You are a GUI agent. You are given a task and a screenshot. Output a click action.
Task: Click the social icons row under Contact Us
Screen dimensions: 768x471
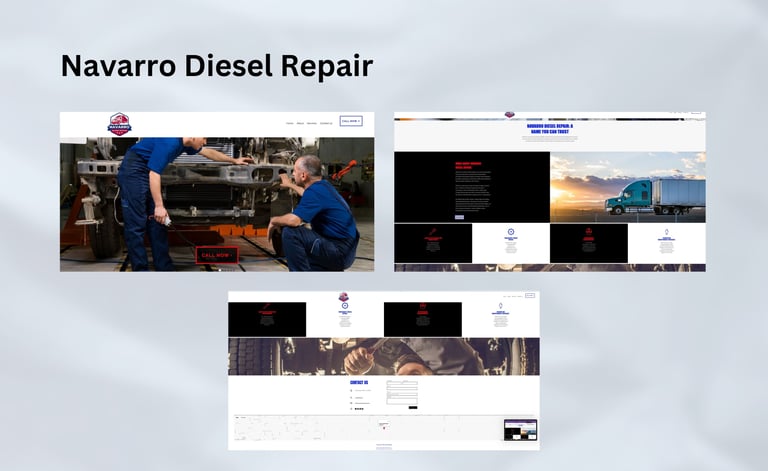tap(359, 408)
